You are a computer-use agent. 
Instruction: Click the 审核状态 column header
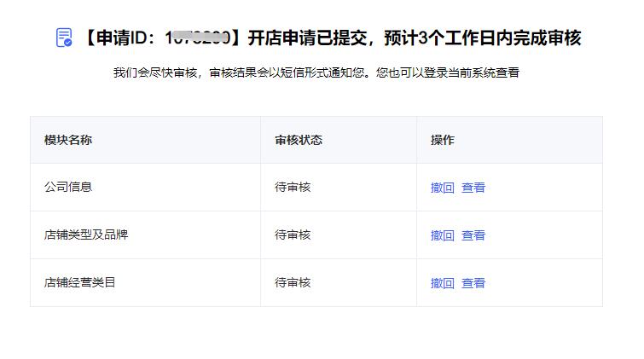[x=299, y=140]
